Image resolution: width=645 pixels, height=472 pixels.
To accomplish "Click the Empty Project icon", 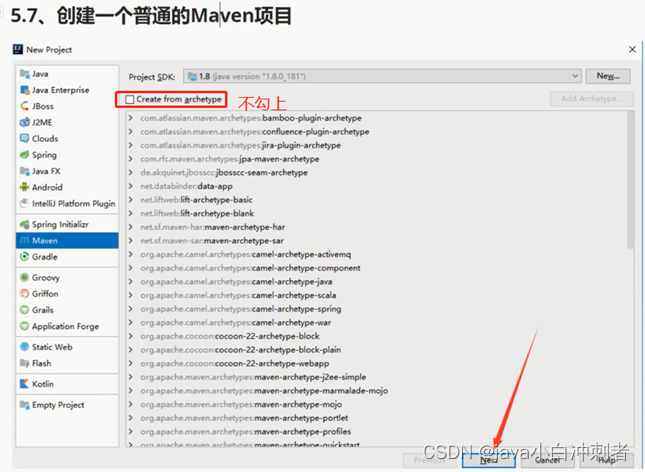I will point(24,405).
